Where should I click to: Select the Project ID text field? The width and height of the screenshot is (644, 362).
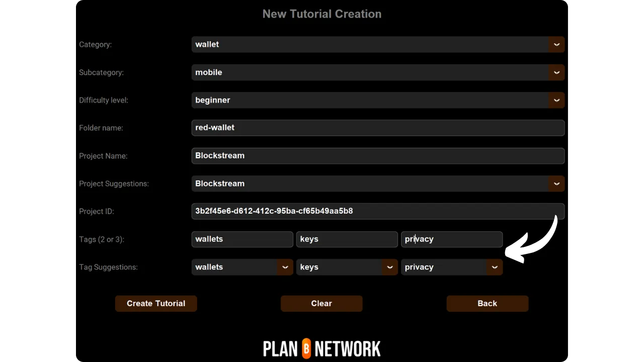coord(377,211)
